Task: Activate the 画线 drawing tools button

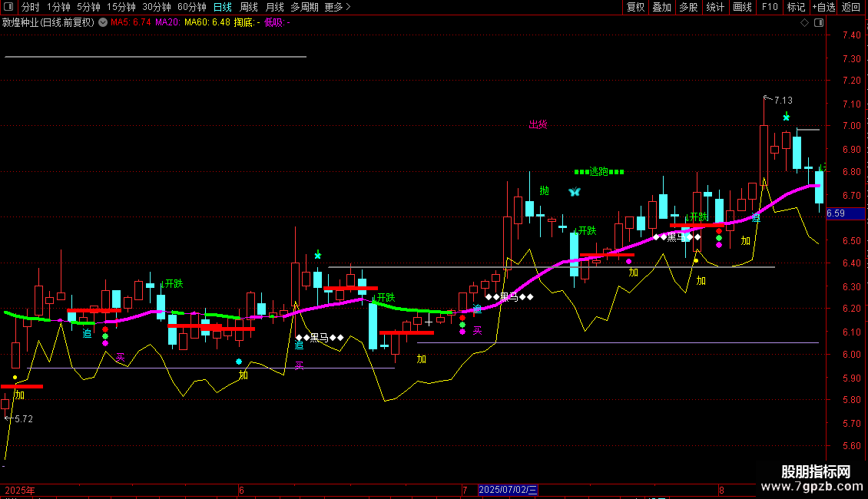Action: pos(742,7)
